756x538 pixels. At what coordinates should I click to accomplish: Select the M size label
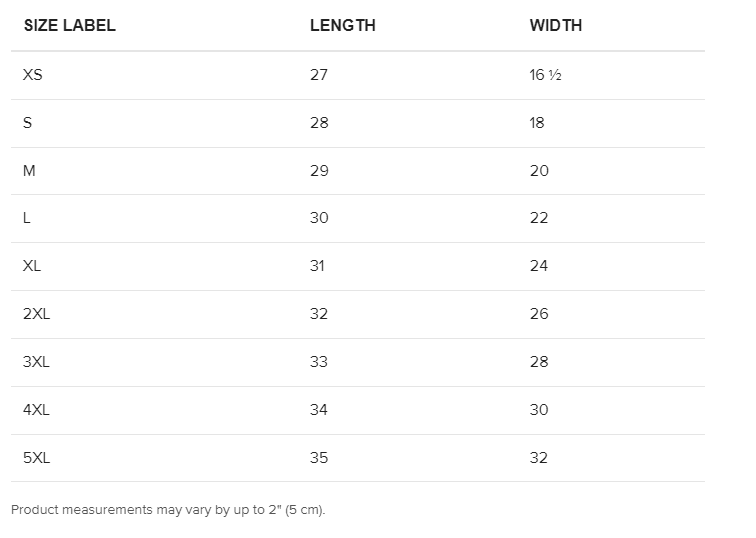[29, 171]
